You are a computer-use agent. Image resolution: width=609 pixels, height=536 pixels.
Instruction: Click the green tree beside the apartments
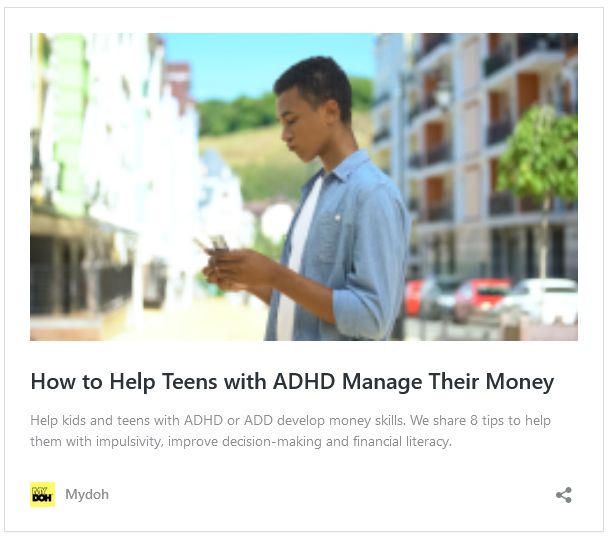(539, 155)
